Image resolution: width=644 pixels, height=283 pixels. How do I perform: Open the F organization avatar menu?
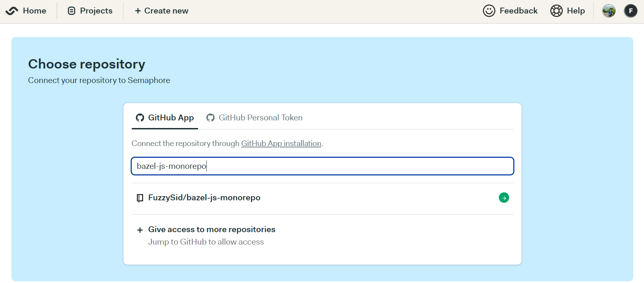click(x=631, y=11)
